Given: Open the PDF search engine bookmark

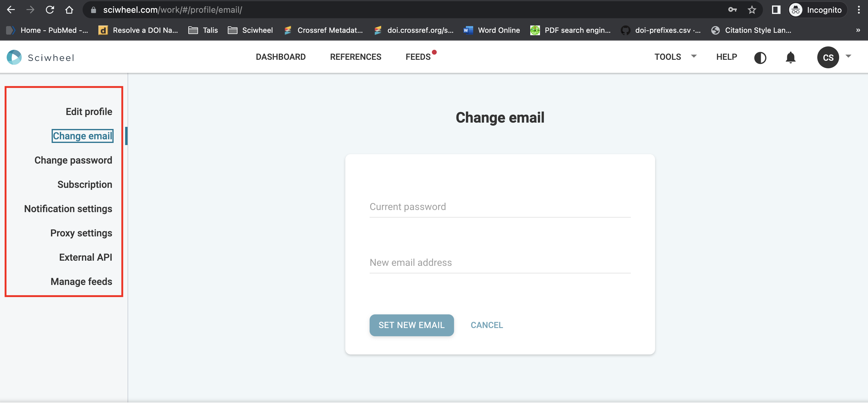Looking at the screenshot, I should (570, 30).
